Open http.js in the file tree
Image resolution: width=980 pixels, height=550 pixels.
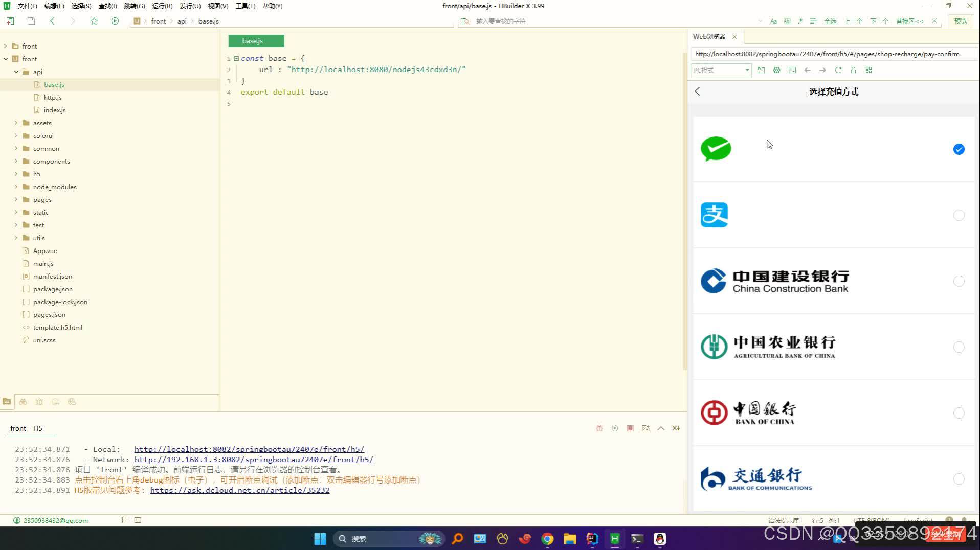pyautogui.click(x=53, y=97)
